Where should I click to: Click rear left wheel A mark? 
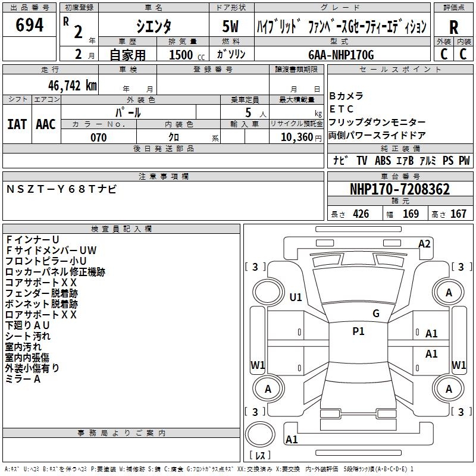point(268,389)
